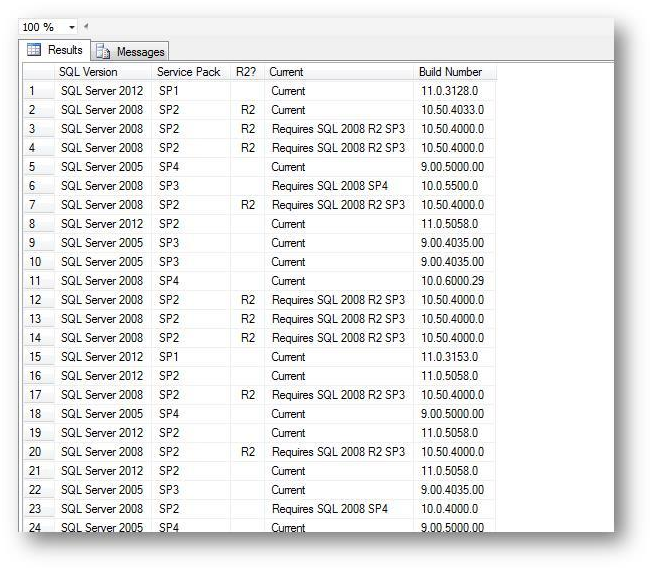
Task: Select the Service Pack column header
Action: pos(191,72)
